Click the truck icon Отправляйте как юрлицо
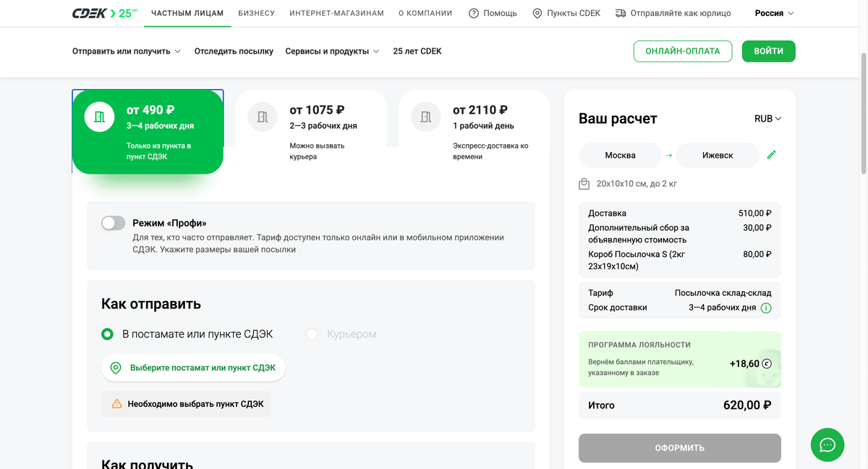 point(621,13)
